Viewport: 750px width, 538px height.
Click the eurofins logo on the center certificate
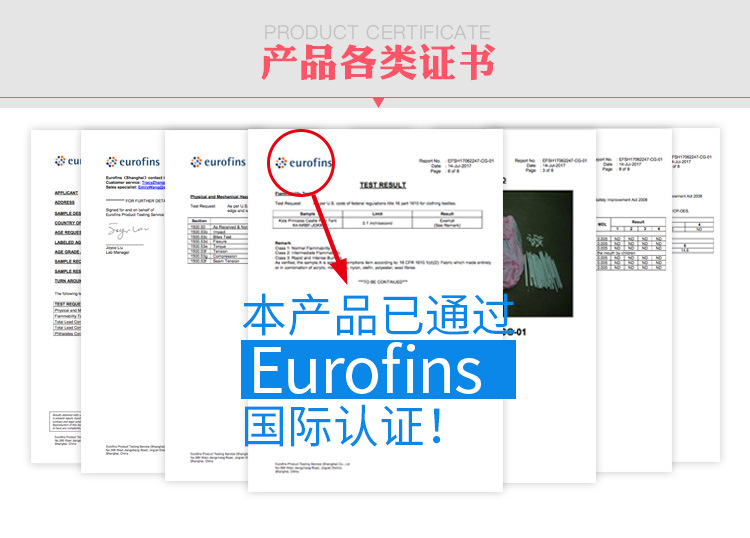(x=304, y=163)
